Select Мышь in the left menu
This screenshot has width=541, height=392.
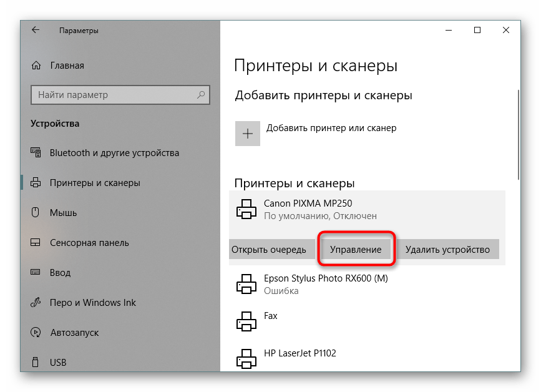tap(62, 213)
